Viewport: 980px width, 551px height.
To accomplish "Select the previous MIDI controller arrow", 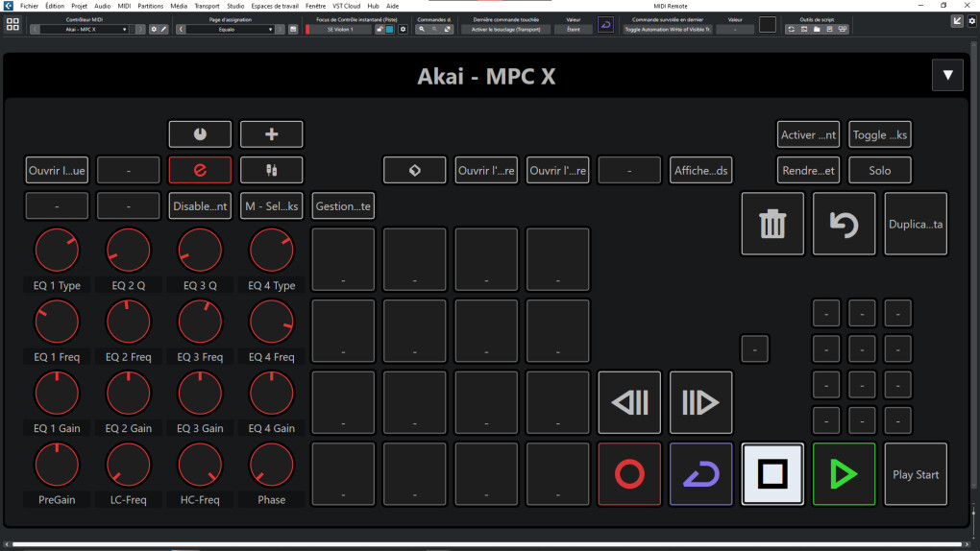I will (35, 30).
